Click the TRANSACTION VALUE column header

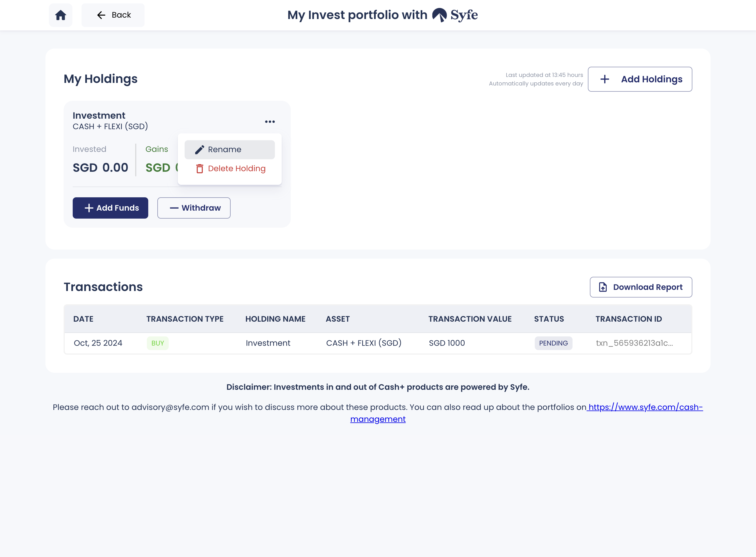[x=470, y=319]
